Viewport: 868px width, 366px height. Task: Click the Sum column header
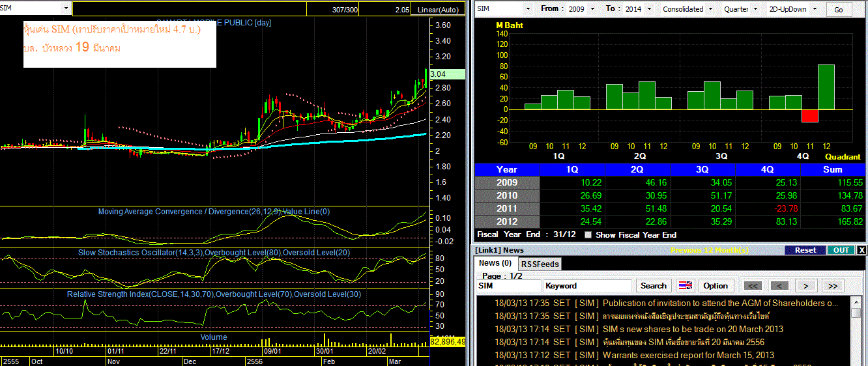pyautogui.click(x=833, y=169)
